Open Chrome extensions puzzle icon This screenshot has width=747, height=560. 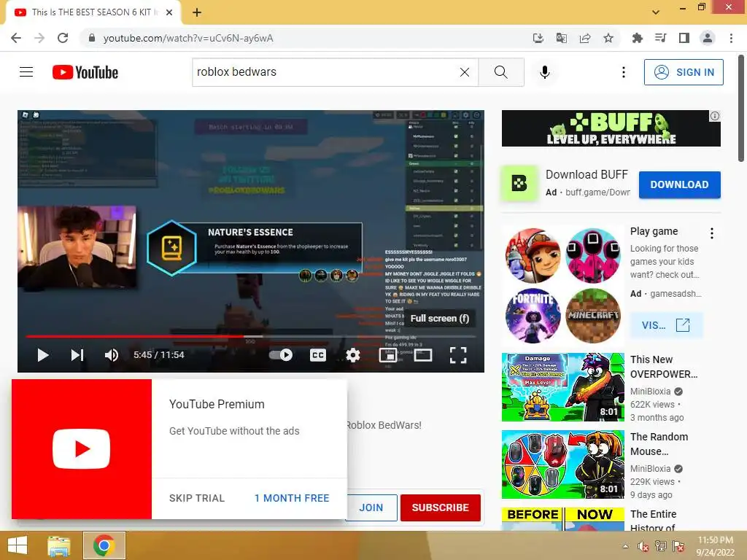click(637, 38)
